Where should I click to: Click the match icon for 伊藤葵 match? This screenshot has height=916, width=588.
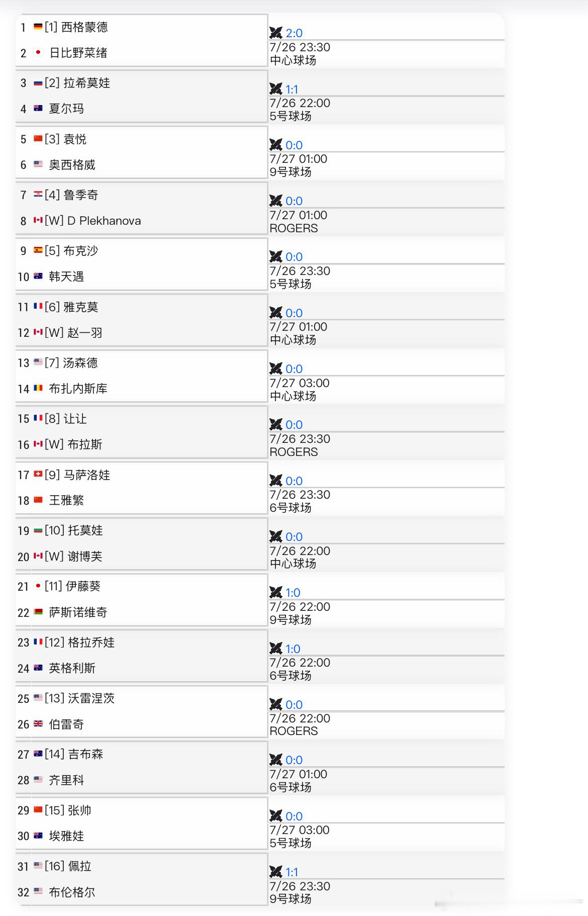pos(276,592)
